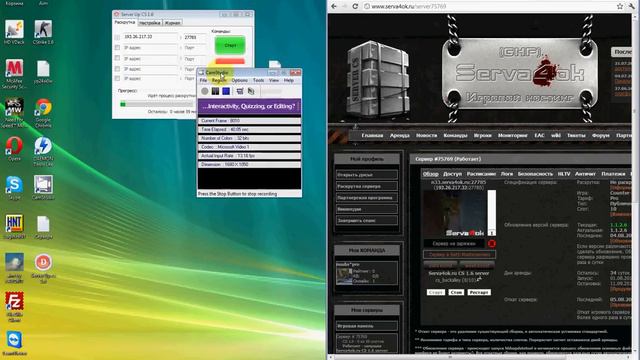Image resolution: width=640 pixels, height=360 pixels.
Task: Launch the Opera desktop shortcut
Action: [14, 149]
